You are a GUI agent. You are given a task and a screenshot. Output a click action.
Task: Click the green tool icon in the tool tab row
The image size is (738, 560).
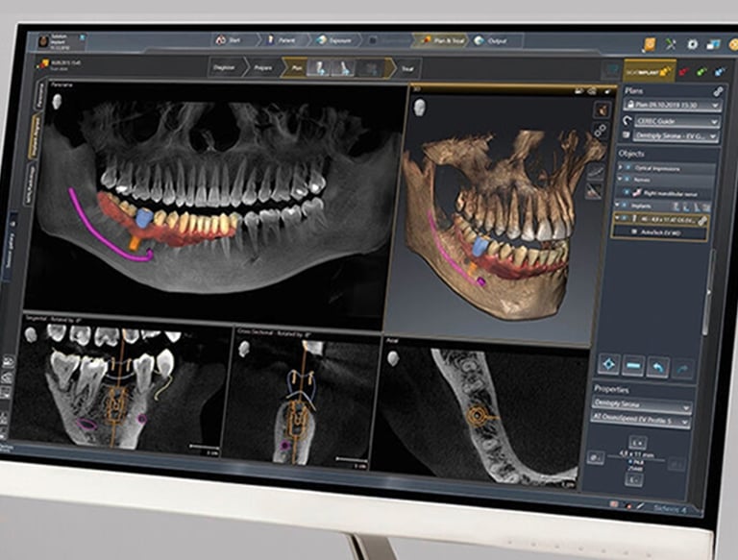[x=701, y=72]
